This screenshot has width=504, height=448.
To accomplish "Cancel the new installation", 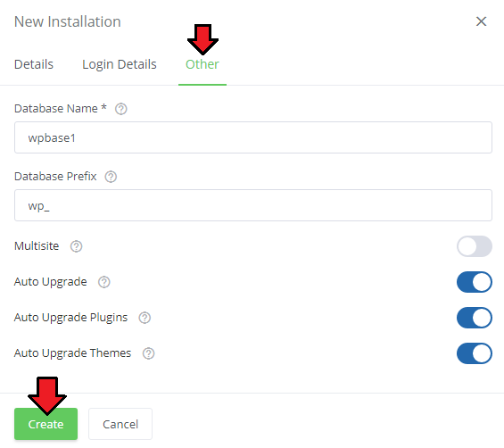I will pos(120,424).
